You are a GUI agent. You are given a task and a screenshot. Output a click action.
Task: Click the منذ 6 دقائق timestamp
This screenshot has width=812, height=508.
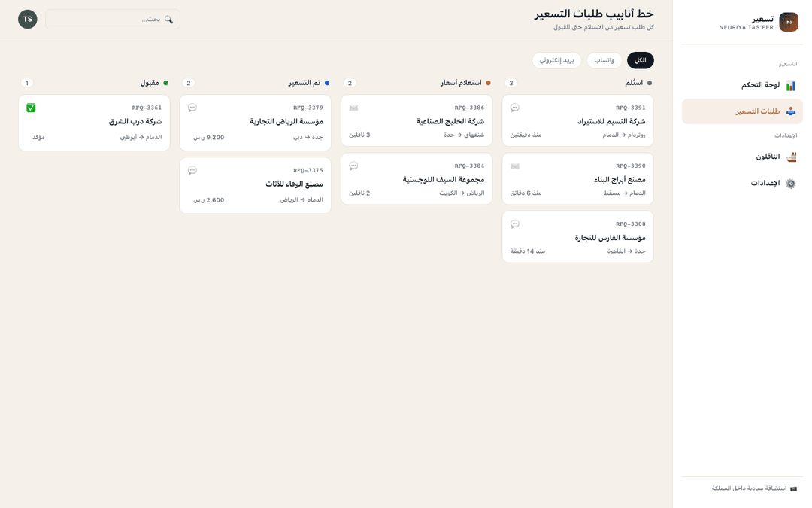point(526,193)
